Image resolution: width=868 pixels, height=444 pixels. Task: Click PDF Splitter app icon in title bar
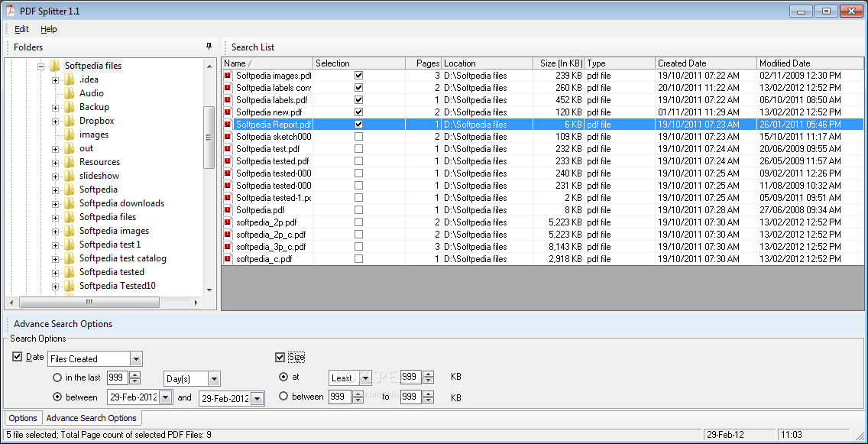[x=9, y=11]
